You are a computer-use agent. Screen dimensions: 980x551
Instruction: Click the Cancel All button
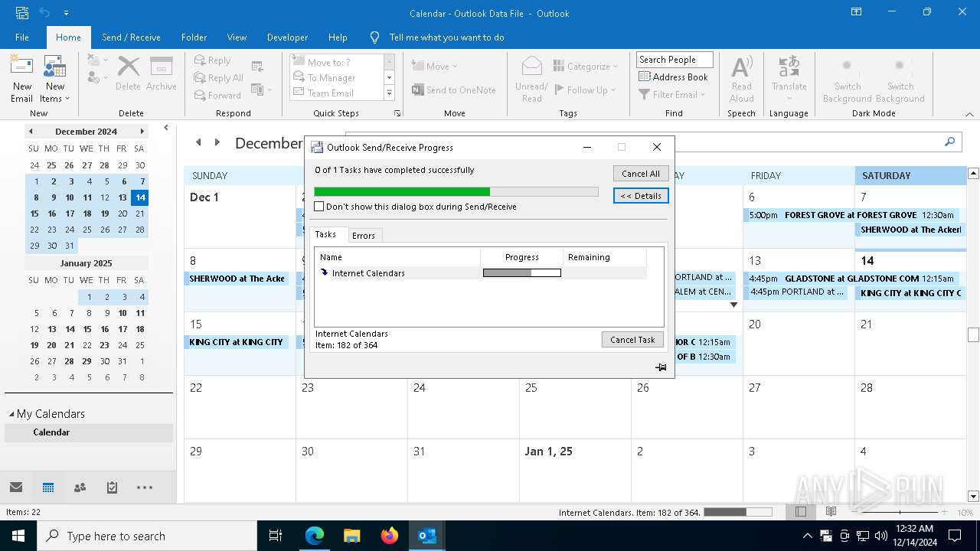point(641,174)
